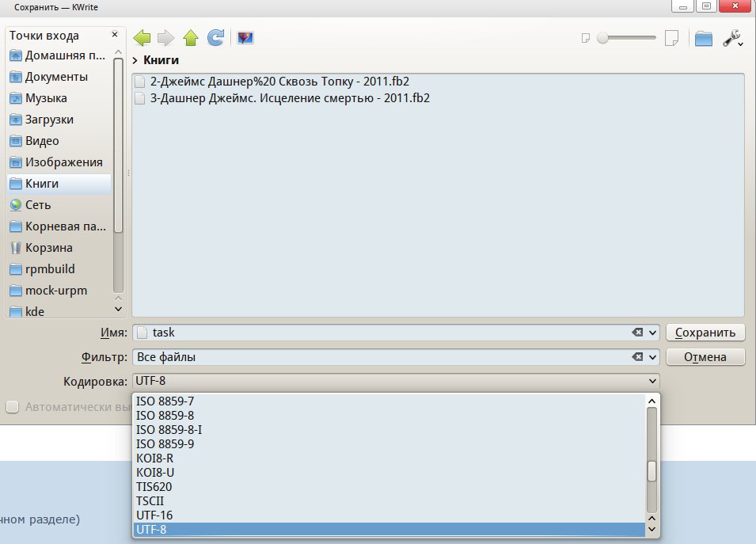Screen dimensions: 756x544
Task: Click up arrow of encoding list scrollbar
Action: 652,401
